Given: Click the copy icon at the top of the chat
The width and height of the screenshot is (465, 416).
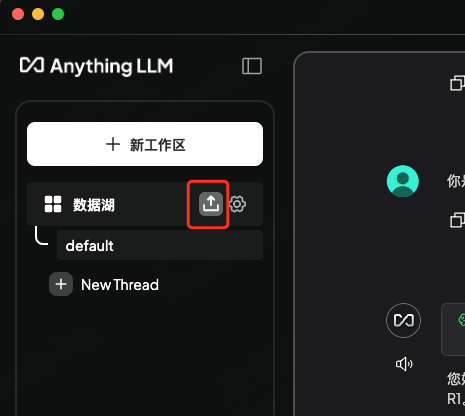Looking at the screenshot, I should [457, 83].
